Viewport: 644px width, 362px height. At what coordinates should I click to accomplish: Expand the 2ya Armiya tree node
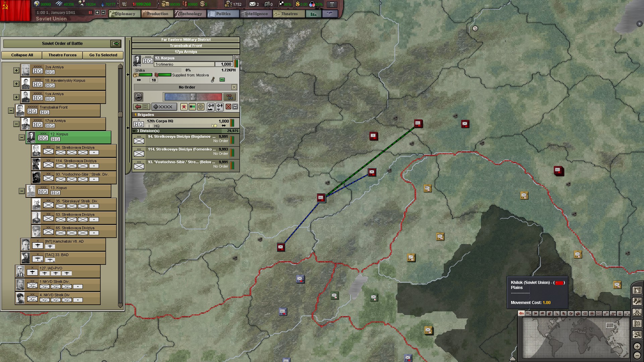[x=16, y=70]
